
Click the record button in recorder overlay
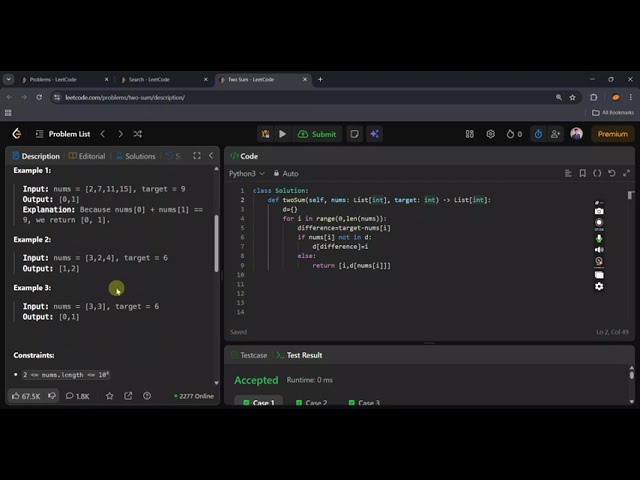[x=599, y=222]
